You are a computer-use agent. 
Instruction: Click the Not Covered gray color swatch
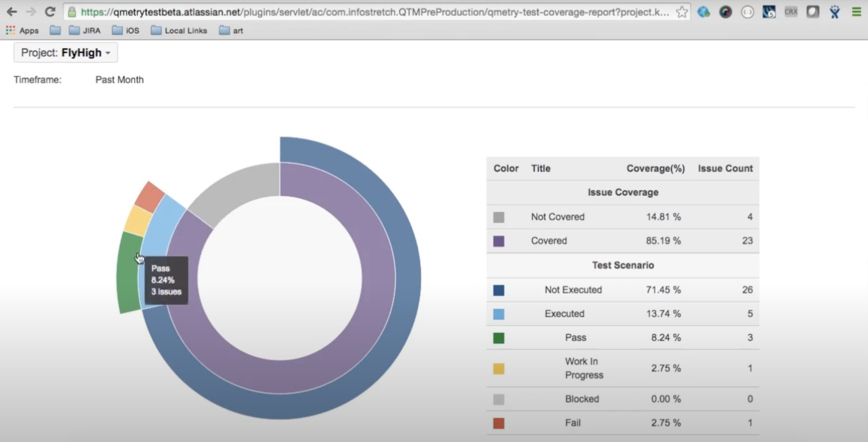(499, 217)
